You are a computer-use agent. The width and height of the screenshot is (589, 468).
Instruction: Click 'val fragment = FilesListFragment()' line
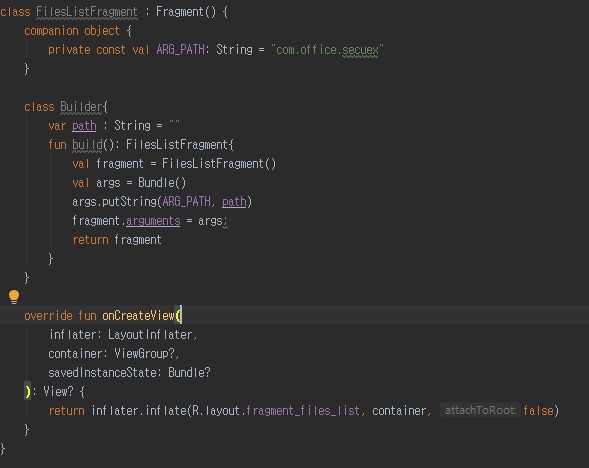tap(174, 164)
